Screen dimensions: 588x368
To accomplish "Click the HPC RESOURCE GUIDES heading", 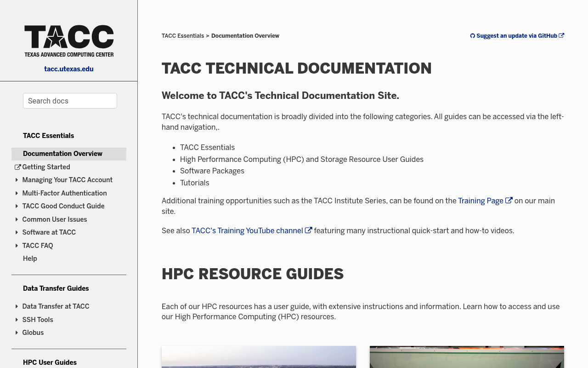I will tap(253, 274).
